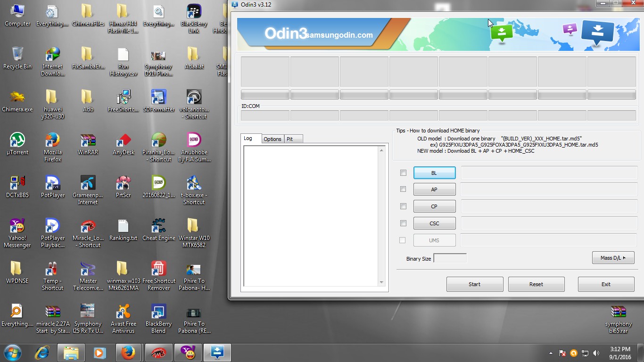This screenshot has width=644, height=362.
Task: Click the taskbar clock showing 3:12 PM
Action: coord(619,353)
